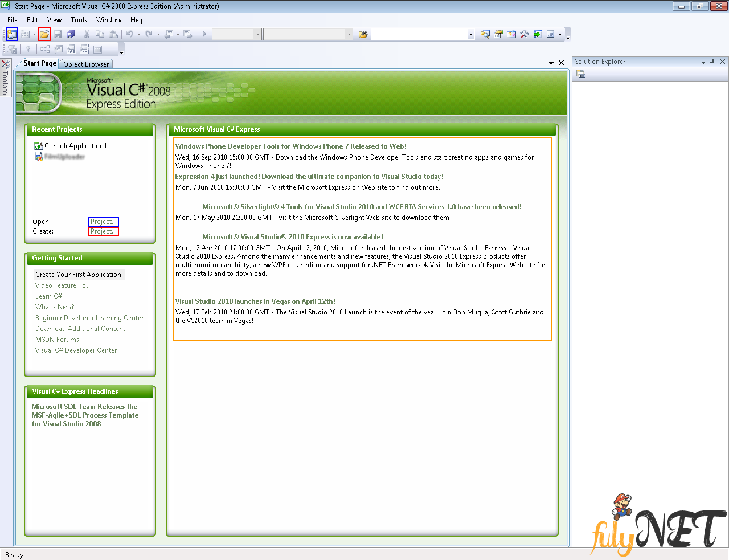
Task: Open the Learn C# link
Action: coord(48,296)
